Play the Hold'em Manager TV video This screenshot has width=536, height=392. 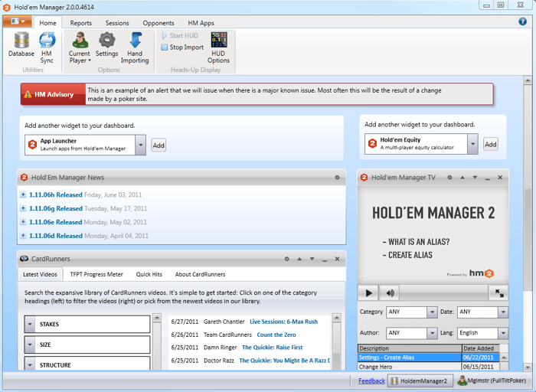368,292
